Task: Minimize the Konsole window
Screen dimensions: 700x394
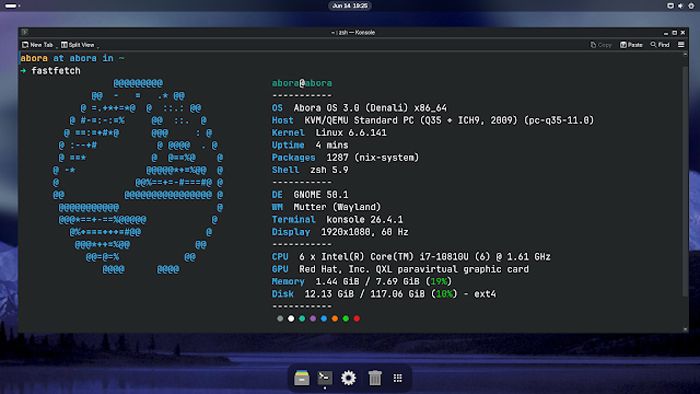Action: click(x=666, y=33)
